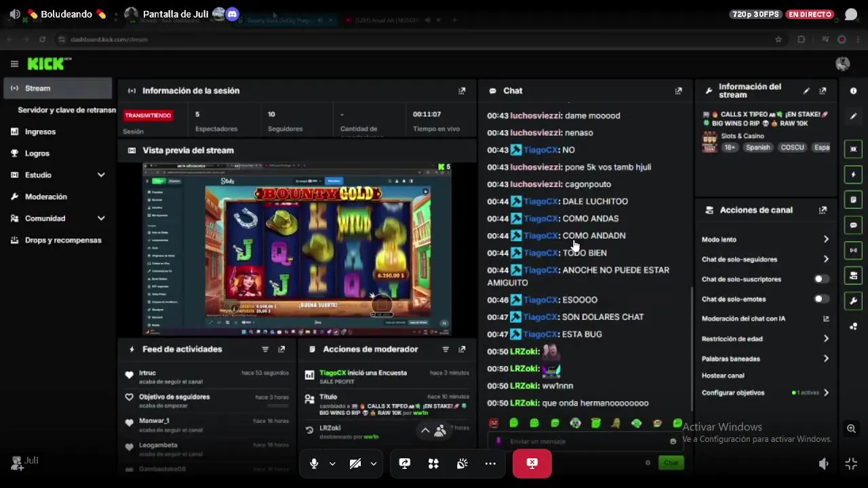Open Discord more options (three dots)
The width and height of the screenshot is (868, 488).
[x=490, y=464]
